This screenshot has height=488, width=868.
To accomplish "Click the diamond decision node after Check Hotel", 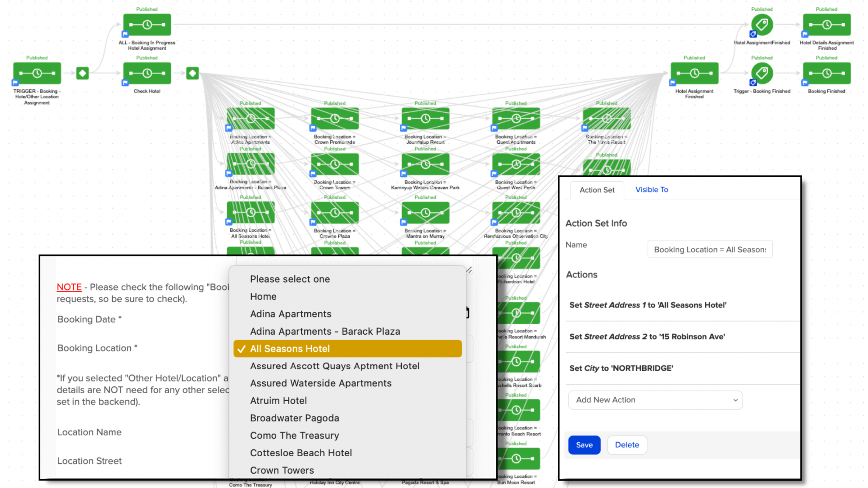I will (192, 73).
